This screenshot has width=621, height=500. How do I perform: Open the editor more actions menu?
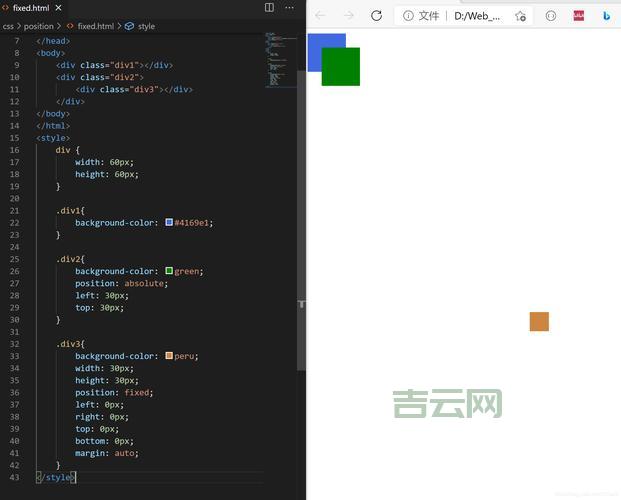(x=290, y=7)
